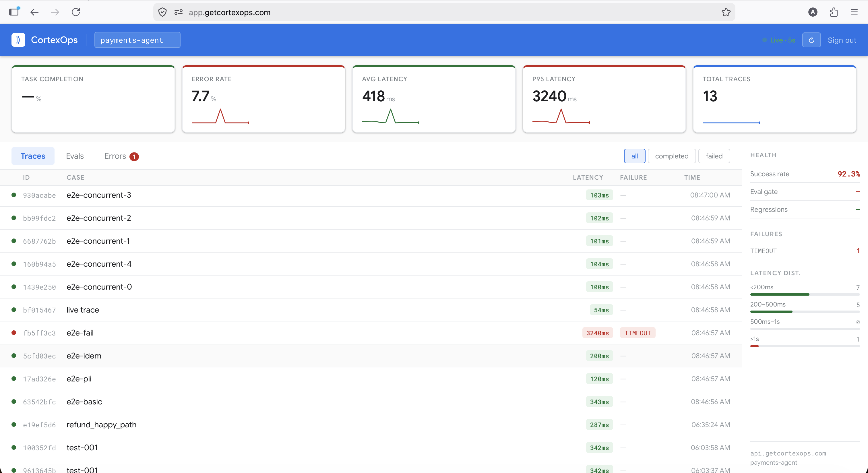Screen dimensions: 868x473
Task: Click the P95 Latency sparkline card
Action: click(x=603, y=99)
